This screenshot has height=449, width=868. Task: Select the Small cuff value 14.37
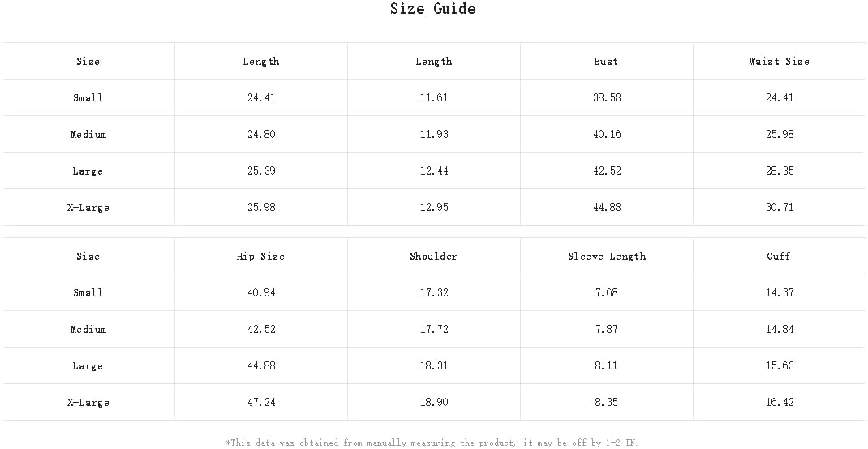(780, 293)
